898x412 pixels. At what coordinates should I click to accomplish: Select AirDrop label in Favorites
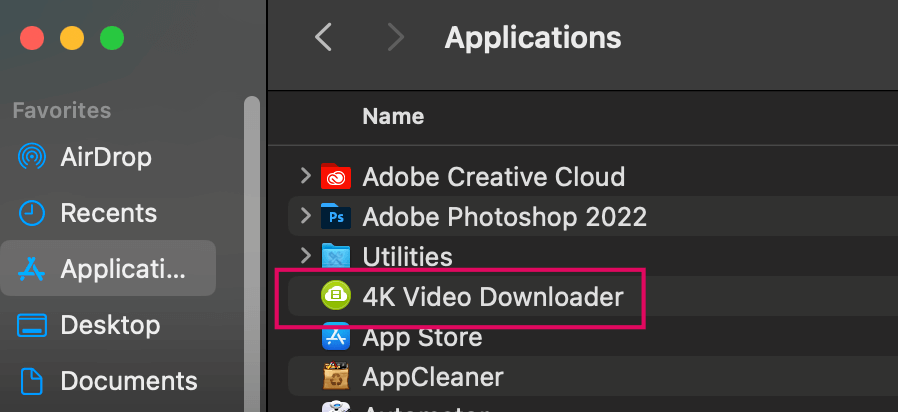106,157
